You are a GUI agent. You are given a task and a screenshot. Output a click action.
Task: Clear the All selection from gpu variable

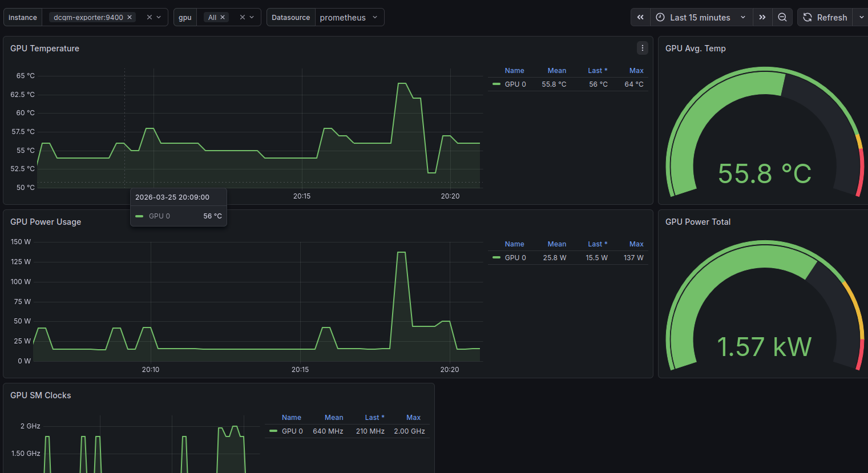[x=222, y=17]
